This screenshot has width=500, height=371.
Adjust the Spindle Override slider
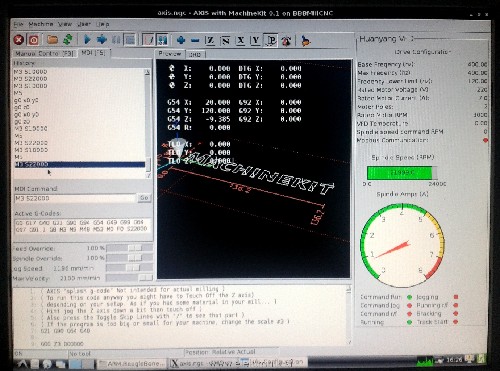129,258
